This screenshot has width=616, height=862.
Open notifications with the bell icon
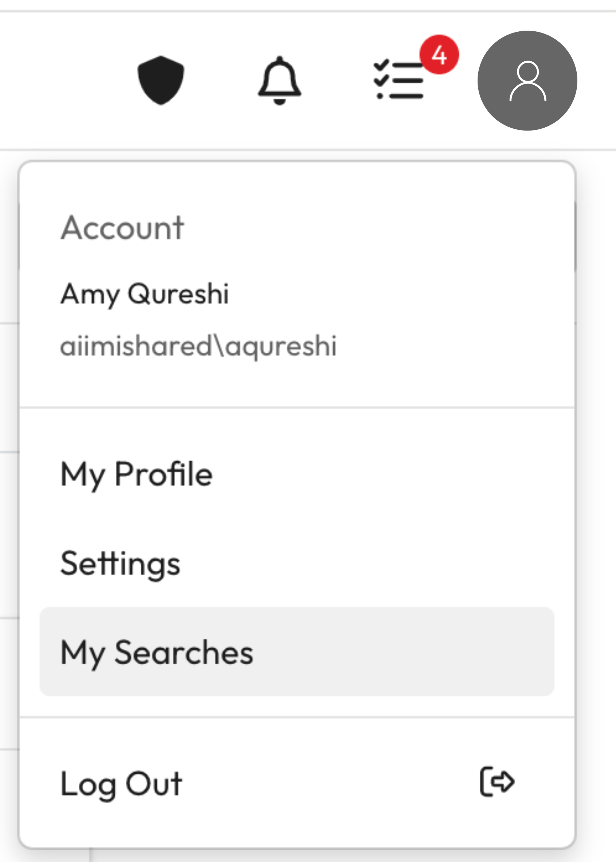[279, 81]
